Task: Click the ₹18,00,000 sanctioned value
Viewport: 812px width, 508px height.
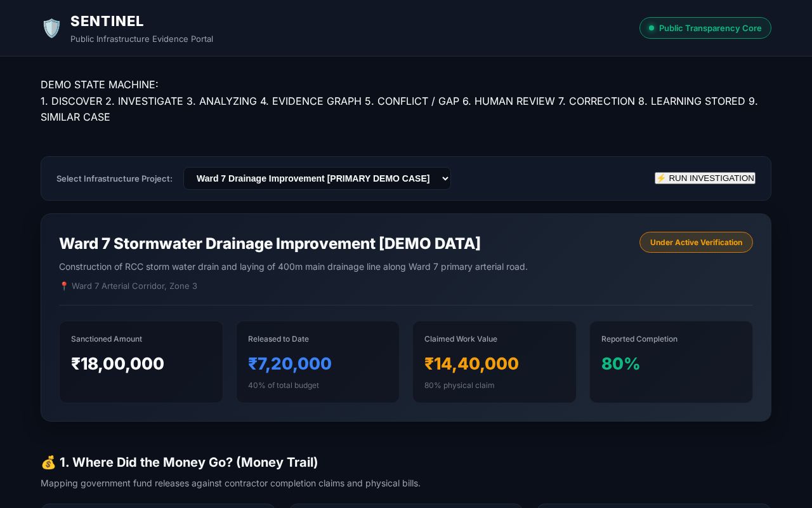Action: 117,364
